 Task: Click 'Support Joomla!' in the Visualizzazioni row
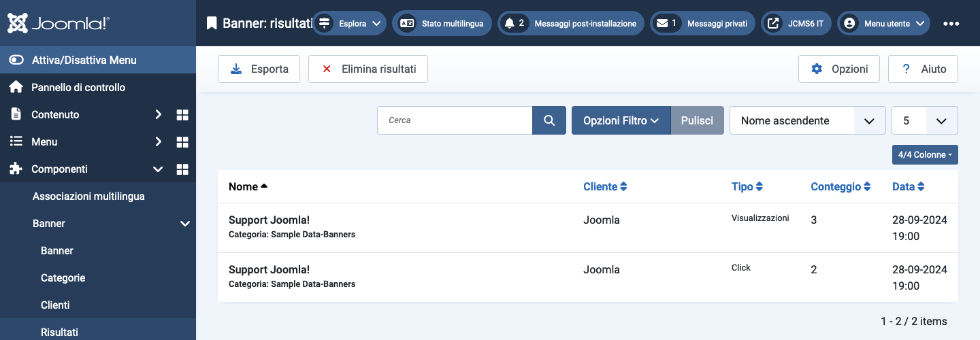pyautogui.click(x=269, y=220)
